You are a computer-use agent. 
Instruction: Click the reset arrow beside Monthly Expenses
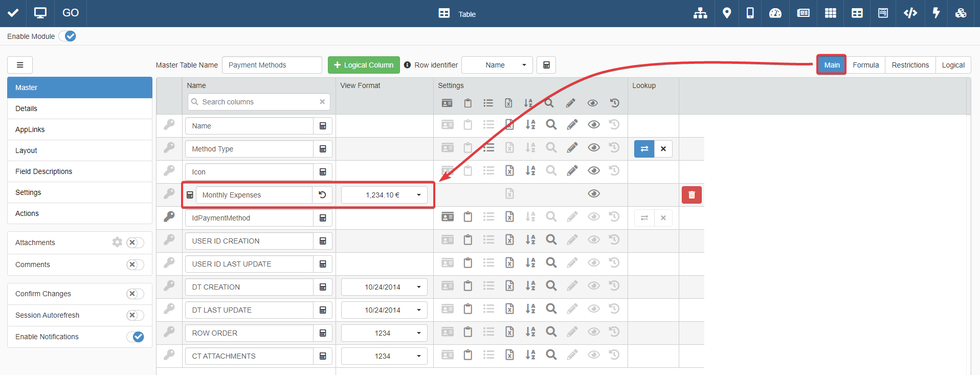tap(322, 195)
